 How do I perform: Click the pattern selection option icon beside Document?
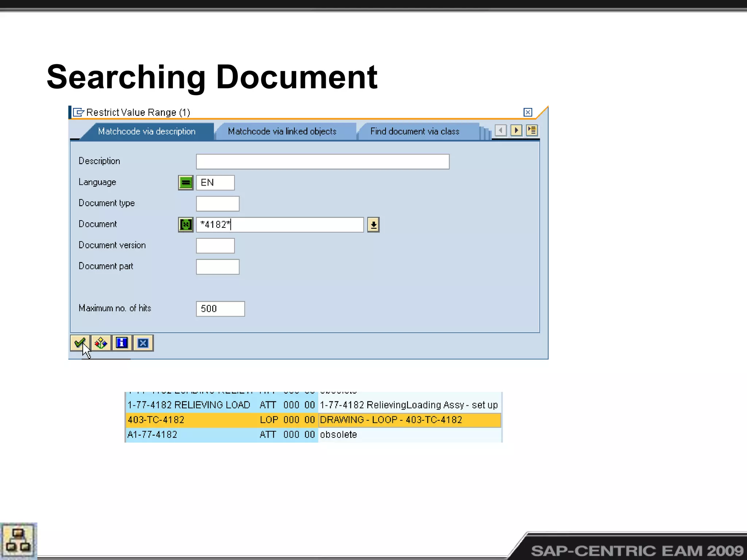[186, 224]
